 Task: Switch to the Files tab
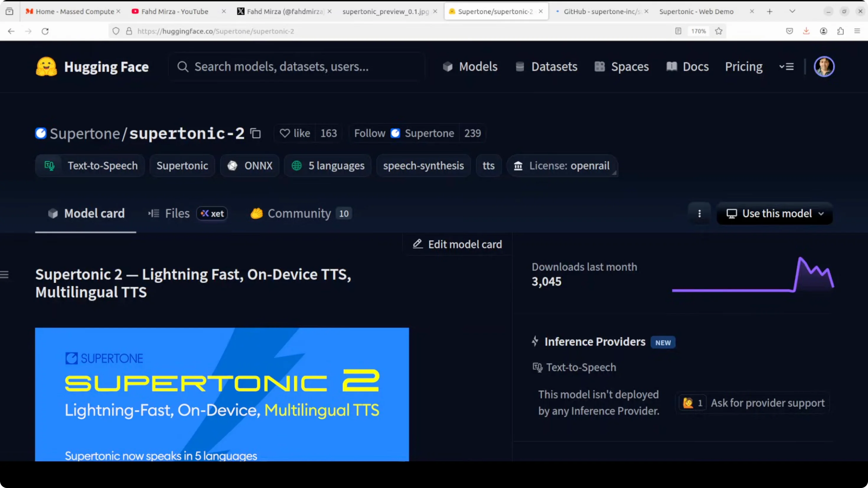pos(177,214)
